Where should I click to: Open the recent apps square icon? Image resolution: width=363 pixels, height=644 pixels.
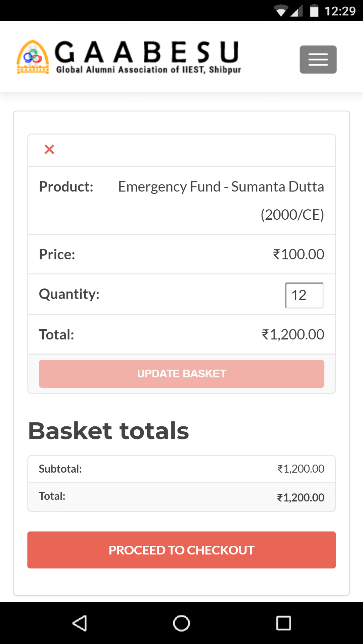(x=283, y=623)
